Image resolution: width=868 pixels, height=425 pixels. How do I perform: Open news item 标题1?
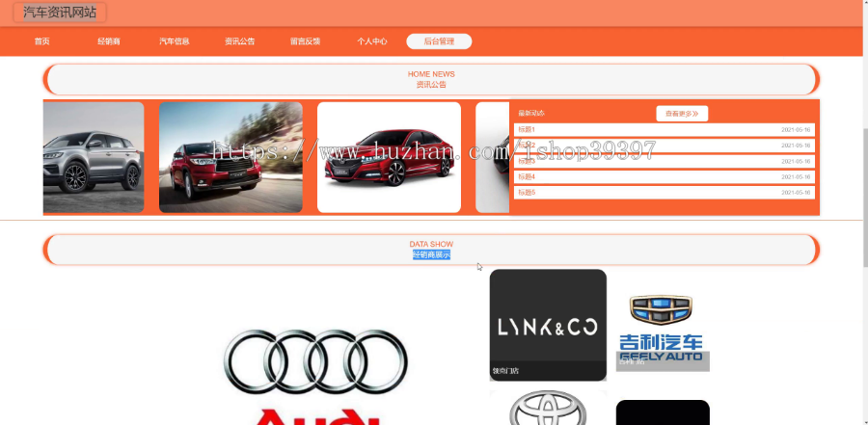(665, 129)
